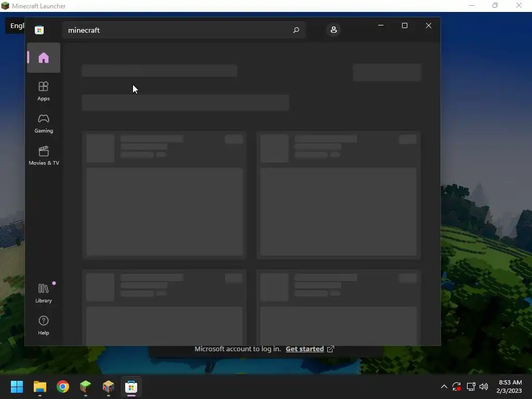Select Microsoft Store taskbar icon

tap(131, 387)
